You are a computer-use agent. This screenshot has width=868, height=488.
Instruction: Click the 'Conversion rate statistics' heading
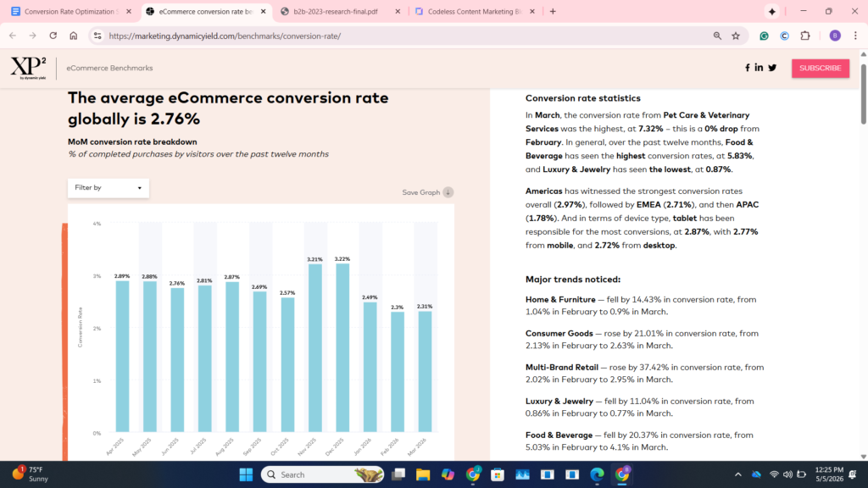tap(583, 98)
